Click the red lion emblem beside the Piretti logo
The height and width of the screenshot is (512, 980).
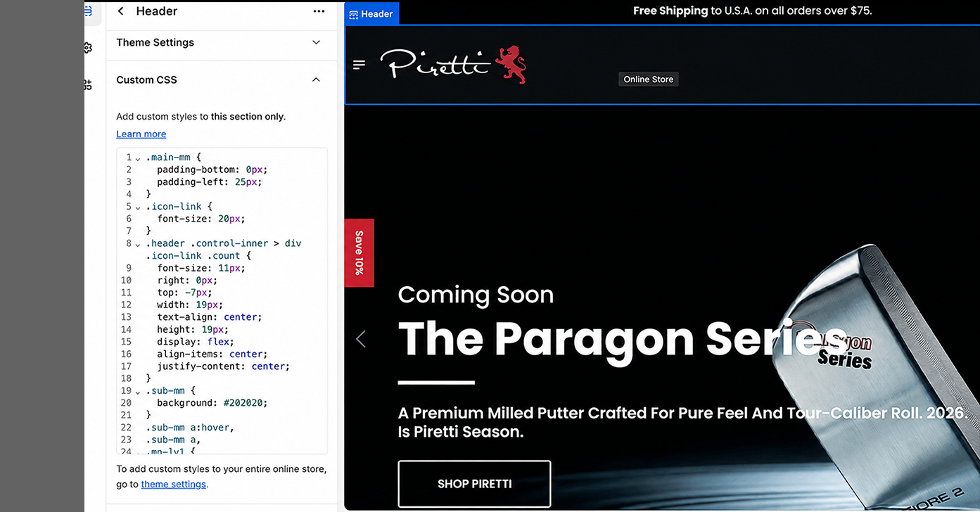511,65
